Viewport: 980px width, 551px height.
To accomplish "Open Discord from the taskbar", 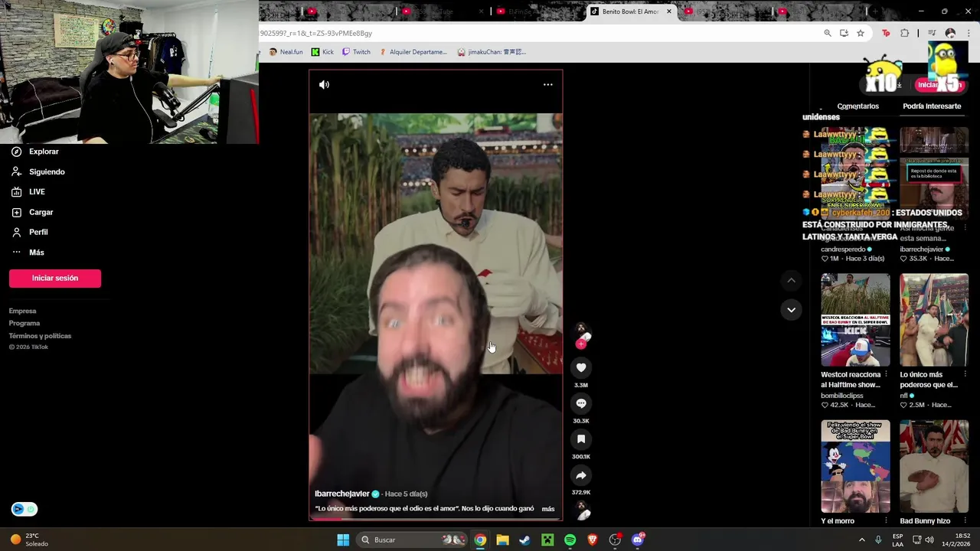I will coord(638,540).
